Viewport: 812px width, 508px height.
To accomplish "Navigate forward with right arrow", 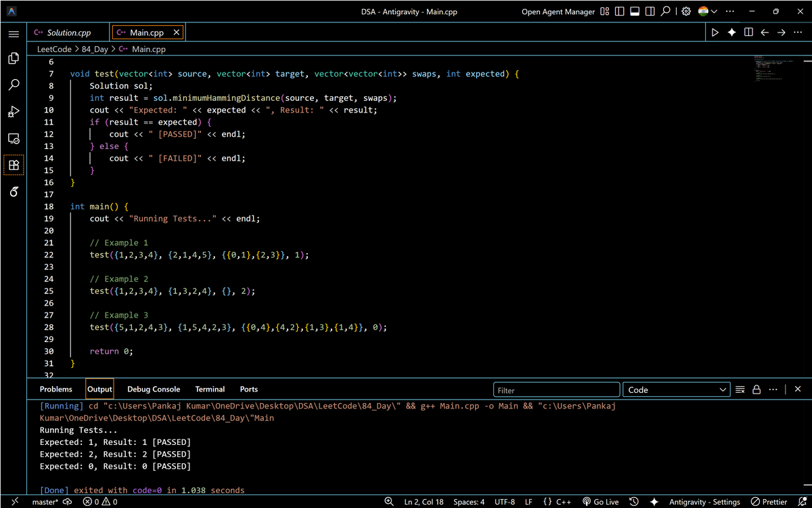I will point(781,33).
